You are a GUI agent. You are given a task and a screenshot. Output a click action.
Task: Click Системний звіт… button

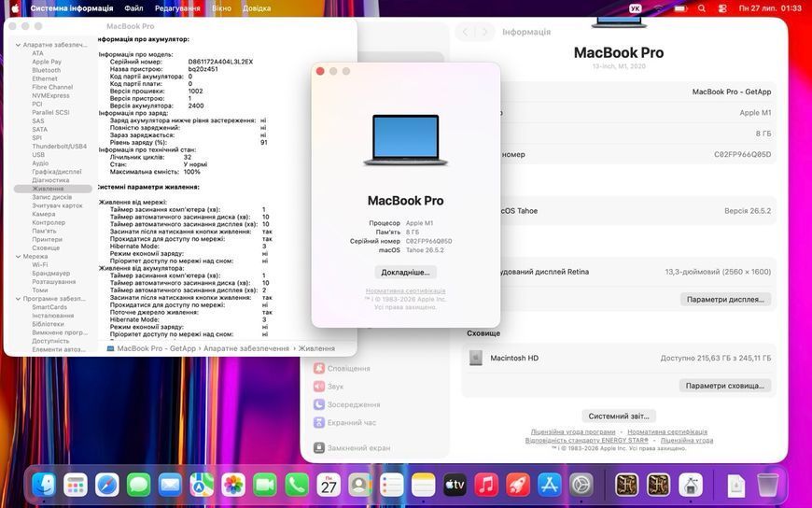619,416
